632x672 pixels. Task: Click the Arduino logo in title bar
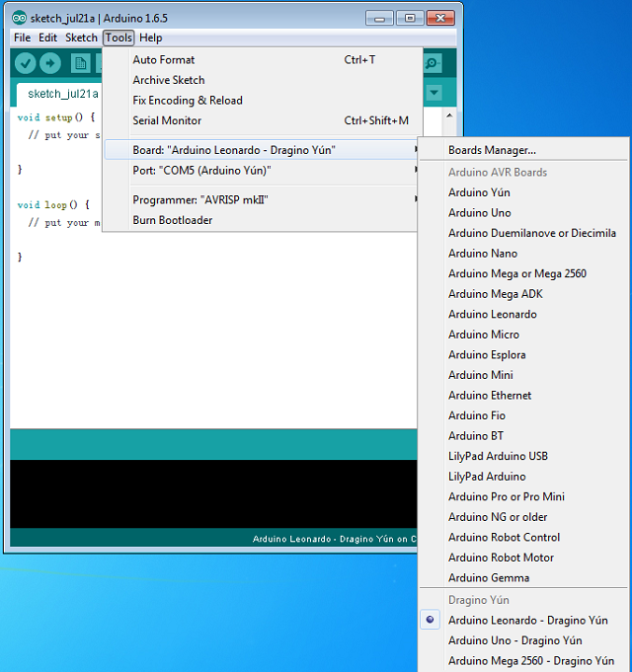19,18
